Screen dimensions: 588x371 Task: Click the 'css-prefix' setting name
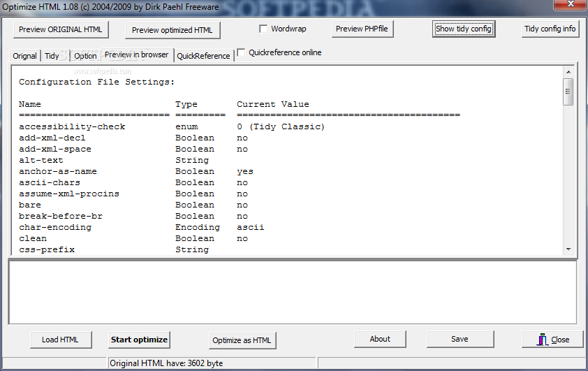(47, 250)
